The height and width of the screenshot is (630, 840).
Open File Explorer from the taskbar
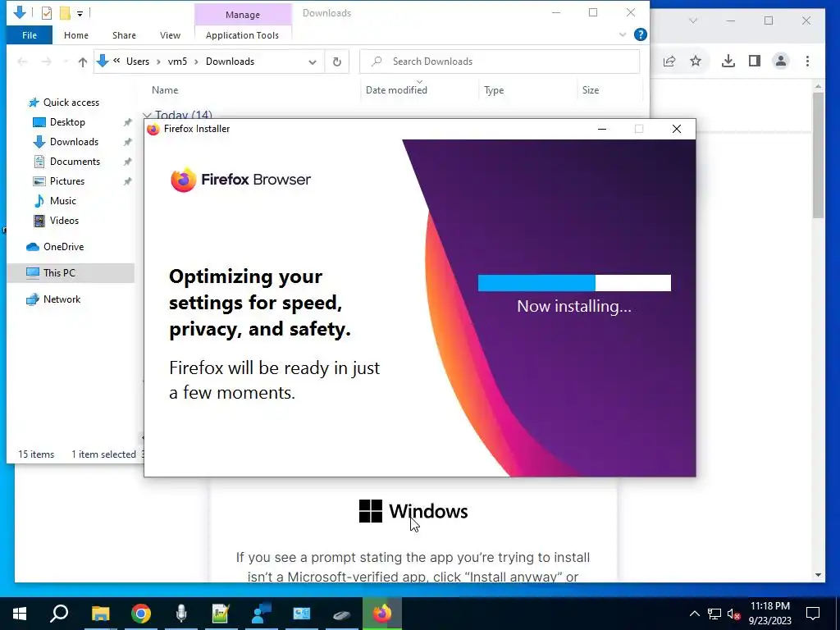[100, 614]
